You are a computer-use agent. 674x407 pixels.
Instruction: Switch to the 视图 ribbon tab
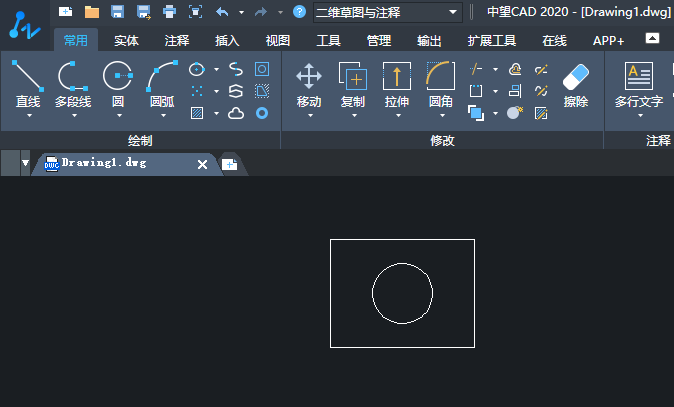(x=278, y=41)
